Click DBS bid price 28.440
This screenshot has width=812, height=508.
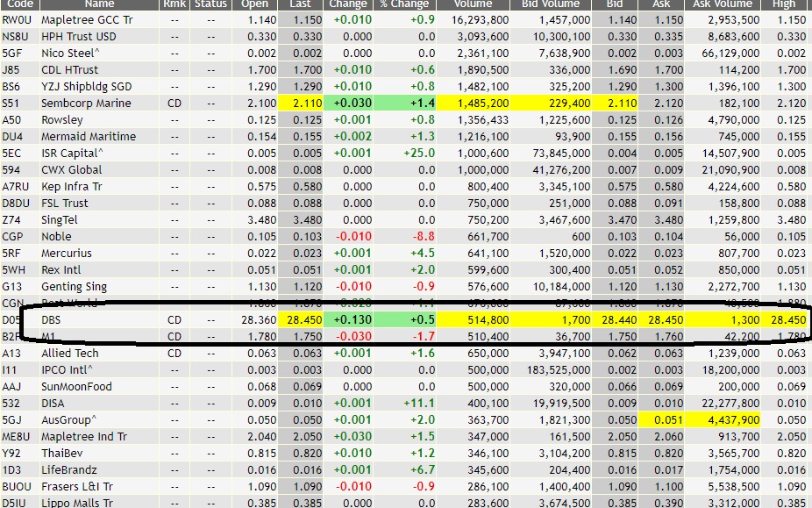pos(619,320)
